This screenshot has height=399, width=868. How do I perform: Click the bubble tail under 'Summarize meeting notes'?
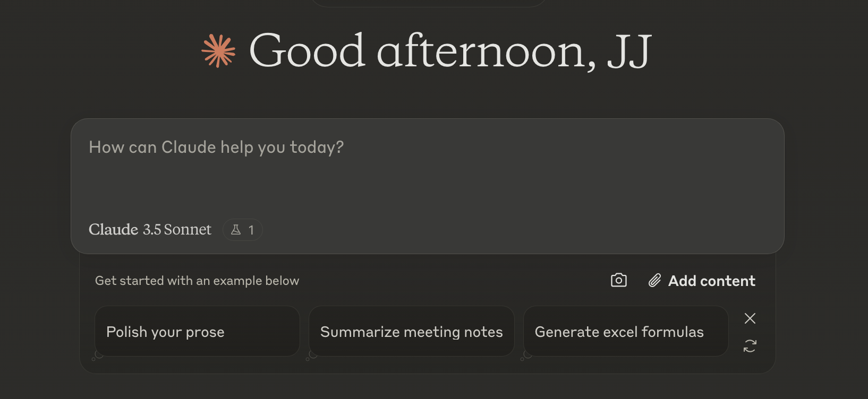(x=311, y=356)
